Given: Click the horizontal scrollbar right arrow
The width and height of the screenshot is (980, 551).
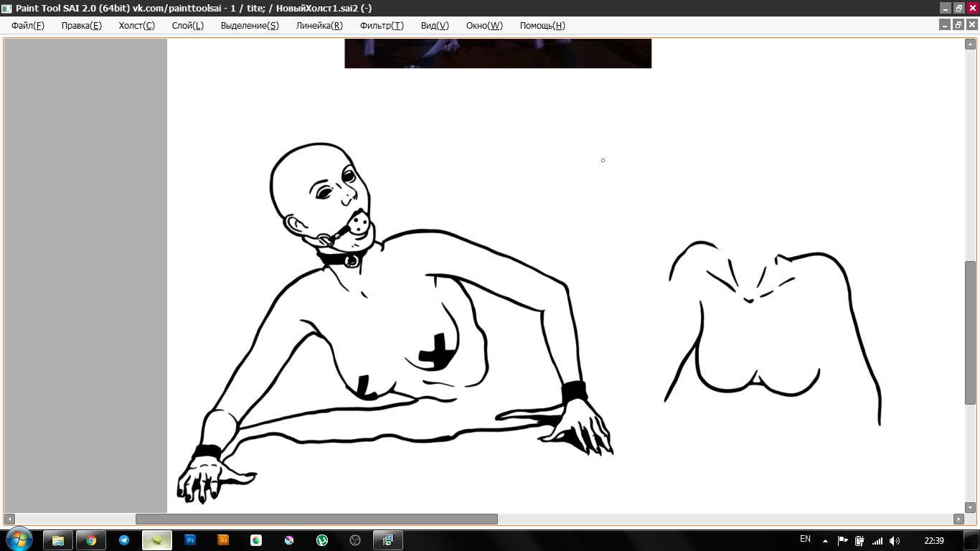Looking at the screenshot, I should (x=958, y=519).
